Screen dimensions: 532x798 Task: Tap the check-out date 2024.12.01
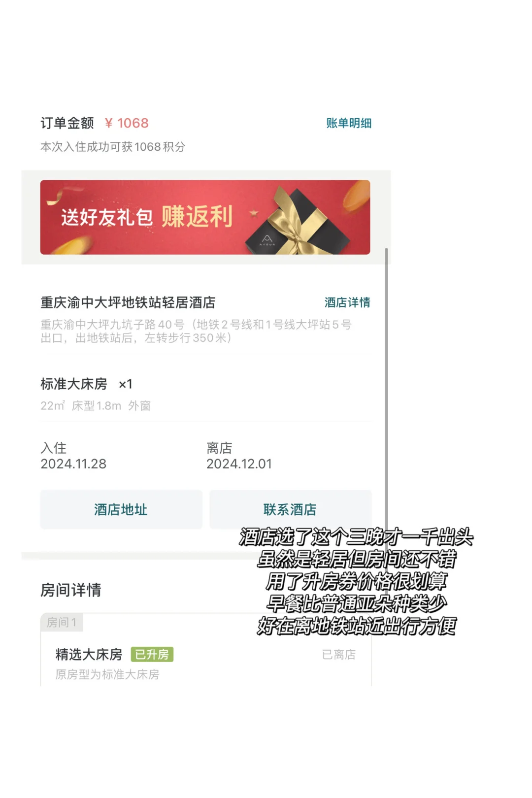coord(239,464)
